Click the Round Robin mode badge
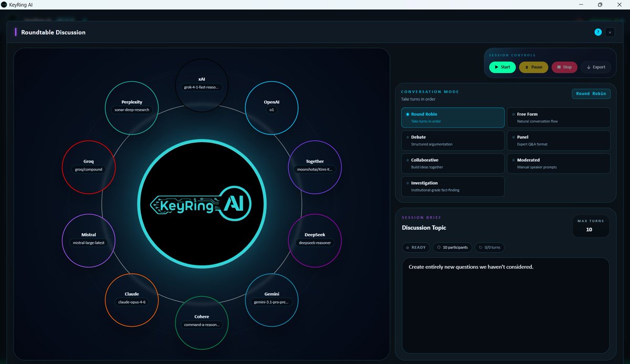630x364 pixels. pos(591,94)
